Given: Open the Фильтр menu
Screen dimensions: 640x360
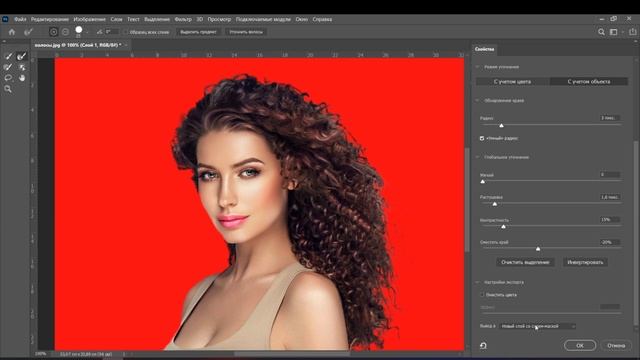Looking at the screenshot, I should point(183,19).
